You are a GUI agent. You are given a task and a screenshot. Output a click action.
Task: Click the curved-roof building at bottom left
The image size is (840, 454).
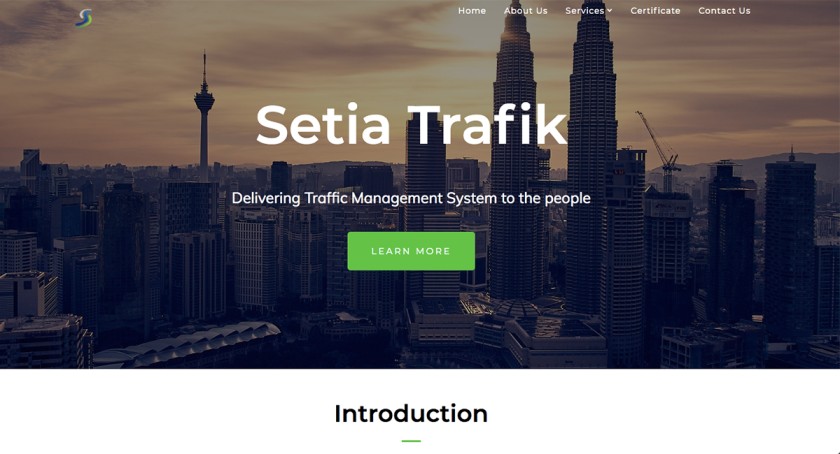tap(190, 344)
